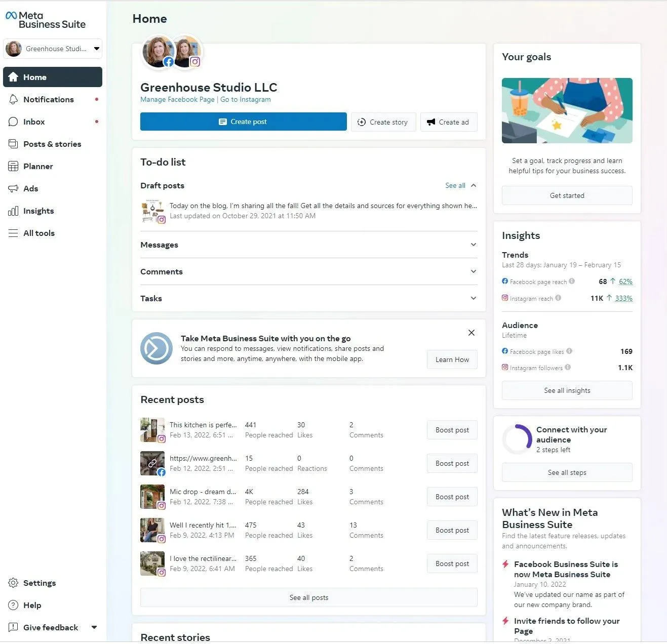Select Insights from the sidebar
Screen dimensions: 667x644
pos(53,211)
